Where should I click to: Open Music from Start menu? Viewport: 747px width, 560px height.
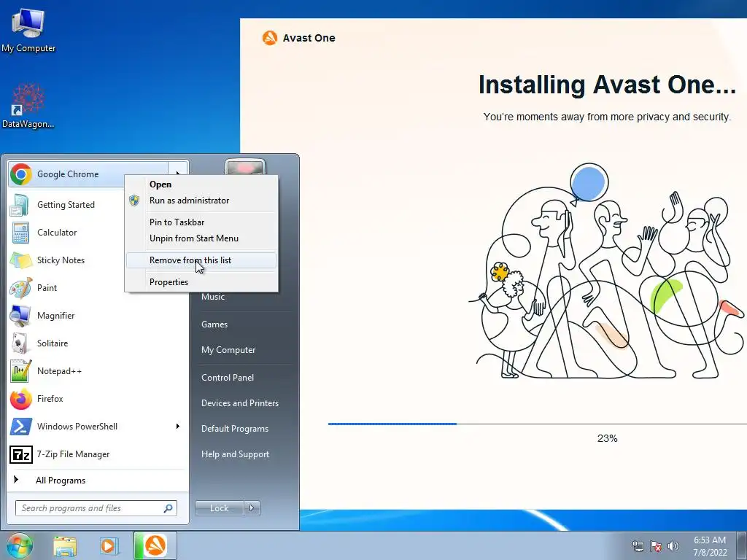(213, 297)
